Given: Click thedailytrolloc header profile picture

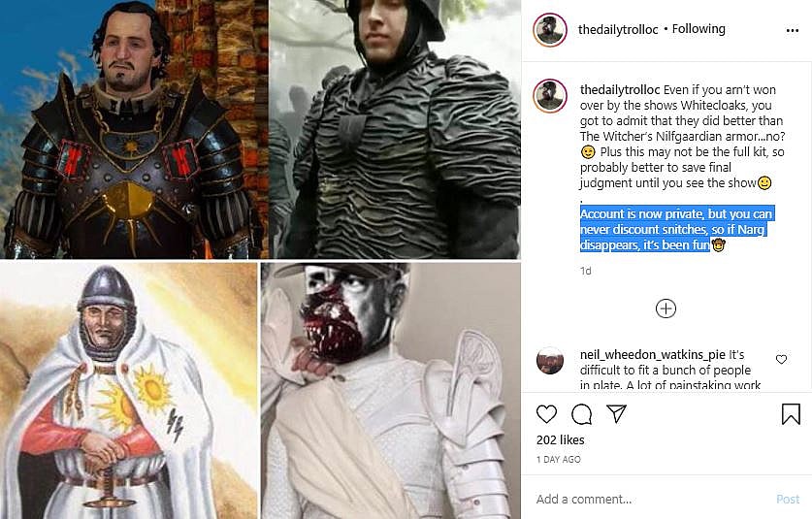Looking at the screenshot, I should click(x=550, y=30).
